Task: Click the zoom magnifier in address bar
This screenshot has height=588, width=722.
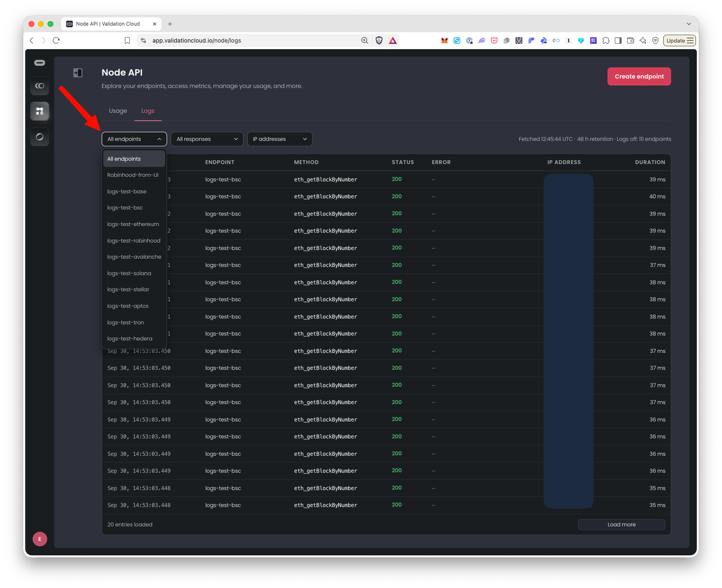Action: coord(364,40)
